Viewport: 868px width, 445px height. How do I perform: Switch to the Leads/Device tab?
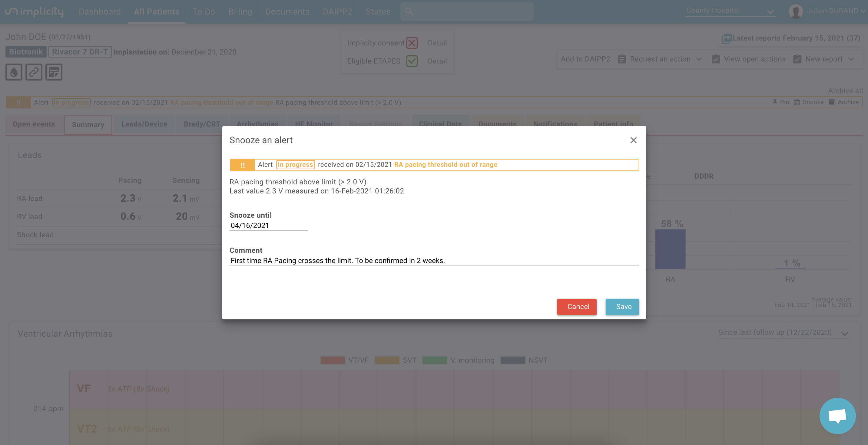[144, 124]
